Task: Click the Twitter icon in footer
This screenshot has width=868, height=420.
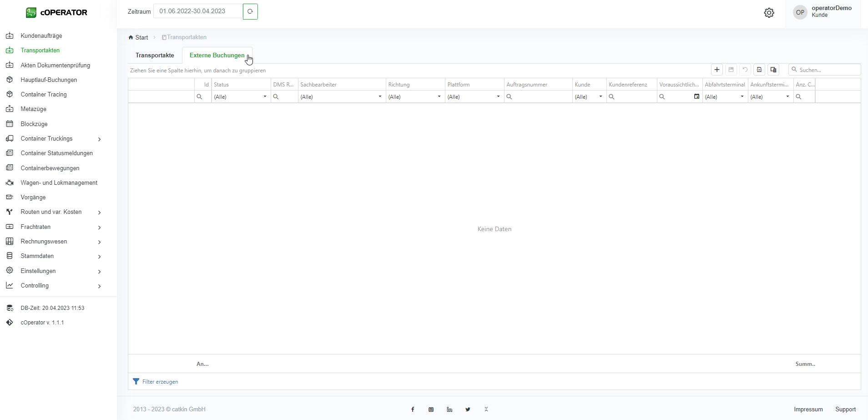Action: [468, 410]
